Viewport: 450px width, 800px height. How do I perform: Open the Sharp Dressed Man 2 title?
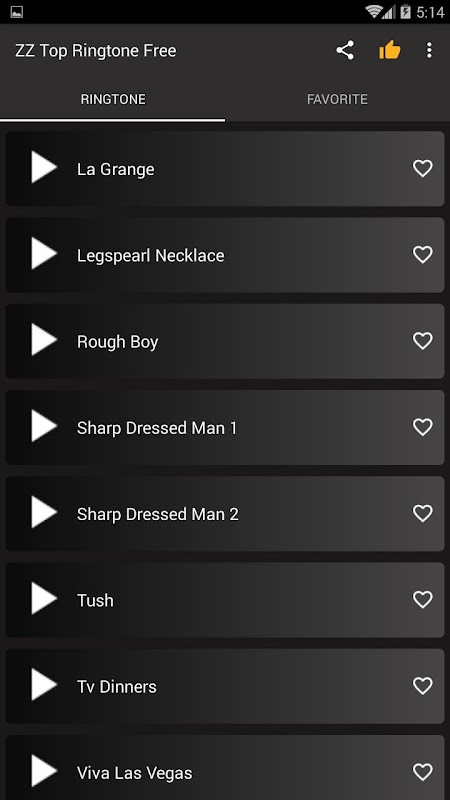158,514
